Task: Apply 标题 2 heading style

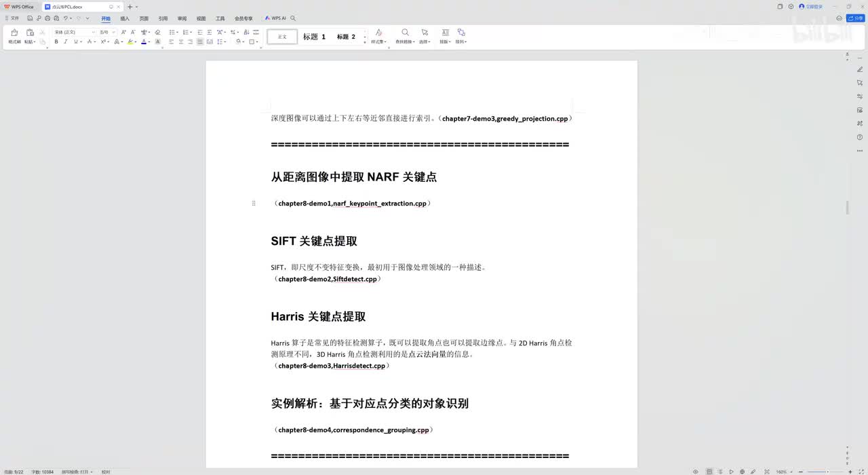Action: click(347, 37)
